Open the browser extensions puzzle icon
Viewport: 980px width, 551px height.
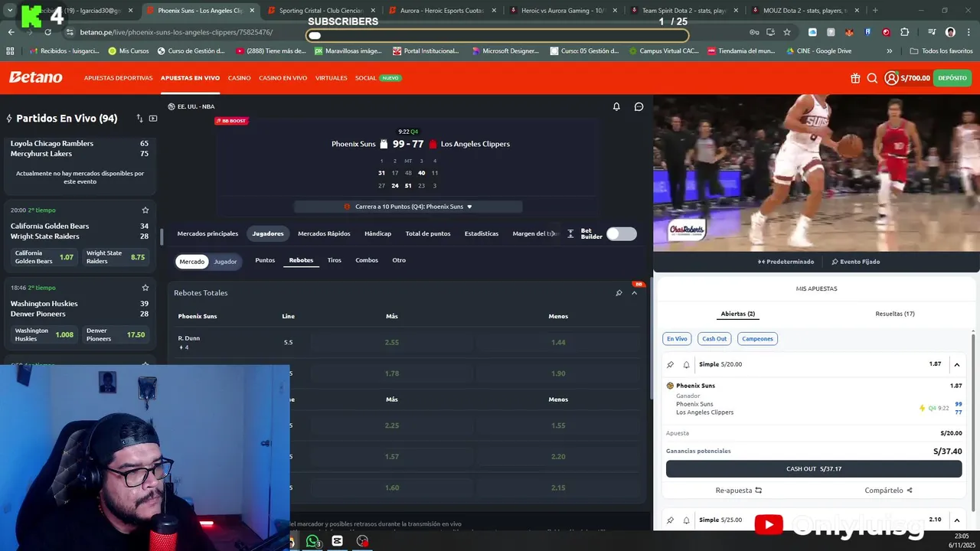pyautogui.click(x=904, y=32)
